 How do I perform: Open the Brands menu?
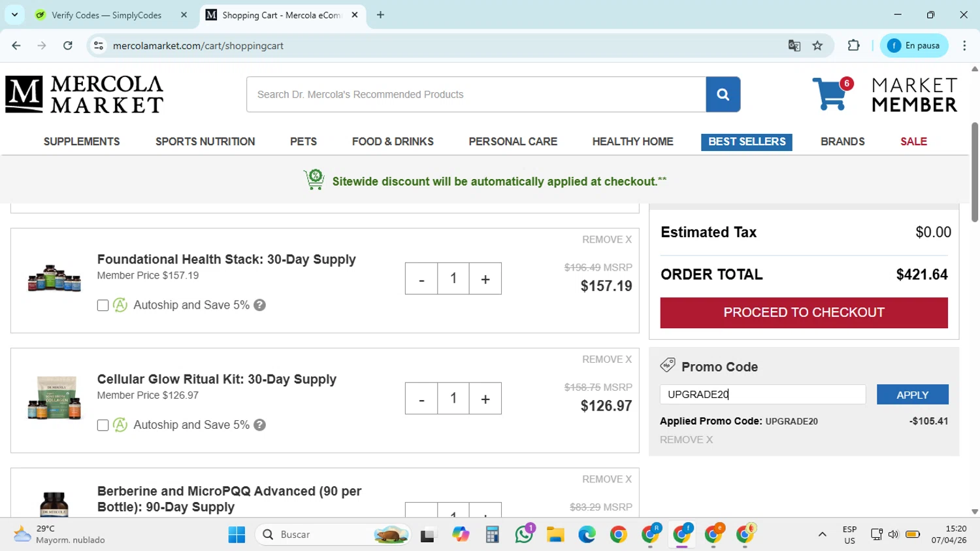(x=843, y=142)
